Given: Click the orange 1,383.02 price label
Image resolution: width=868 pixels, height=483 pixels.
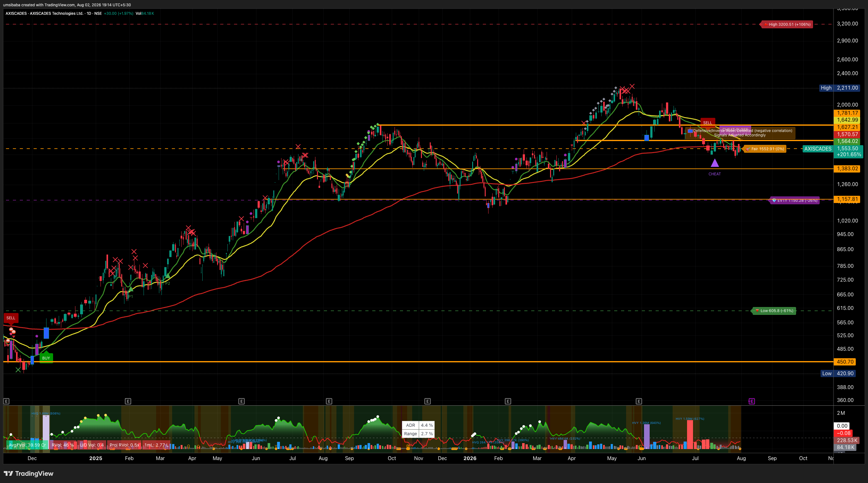Looking at the screenshot, I should point(847,169).
